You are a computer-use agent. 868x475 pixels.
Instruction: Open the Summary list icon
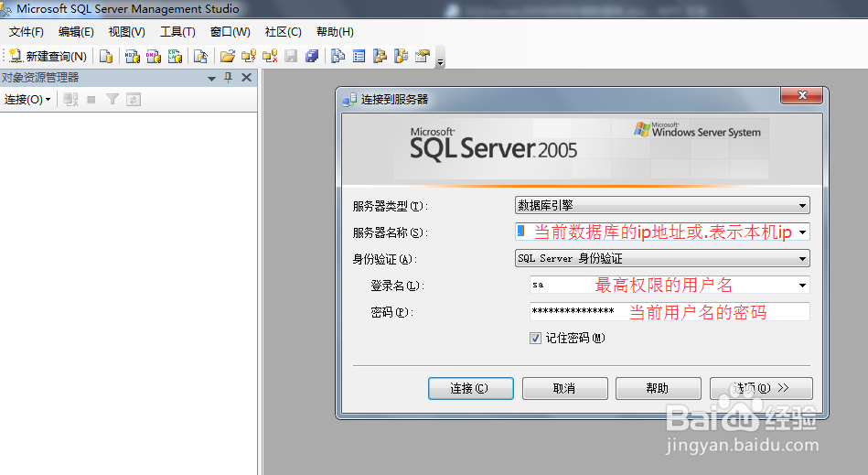359,56
